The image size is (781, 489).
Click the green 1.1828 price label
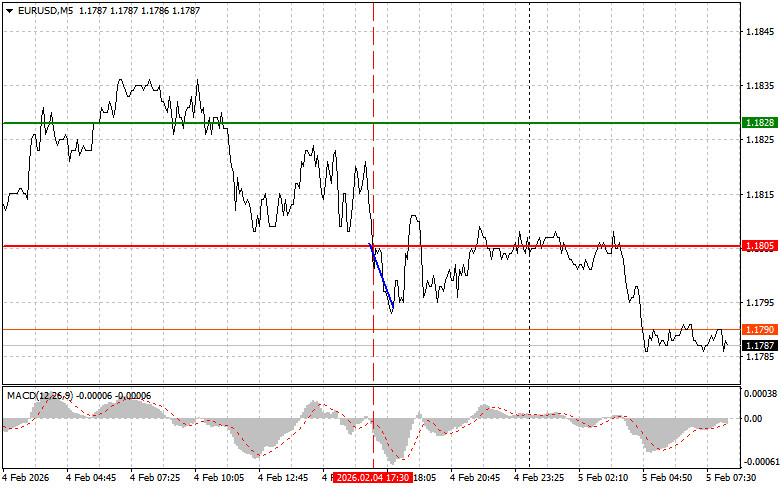[757, 122]
